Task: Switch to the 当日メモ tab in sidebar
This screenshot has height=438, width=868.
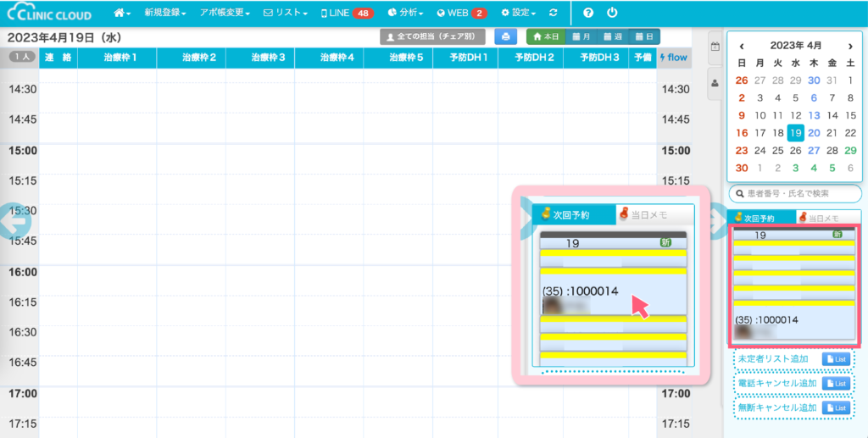Action: tap(826, 218)
